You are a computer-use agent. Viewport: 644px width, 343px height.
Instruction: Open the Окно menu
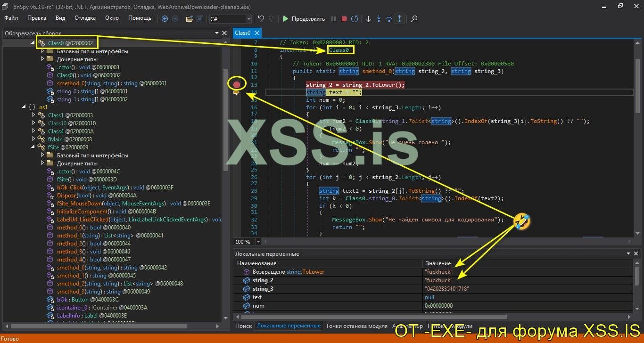tap(112, 18)
